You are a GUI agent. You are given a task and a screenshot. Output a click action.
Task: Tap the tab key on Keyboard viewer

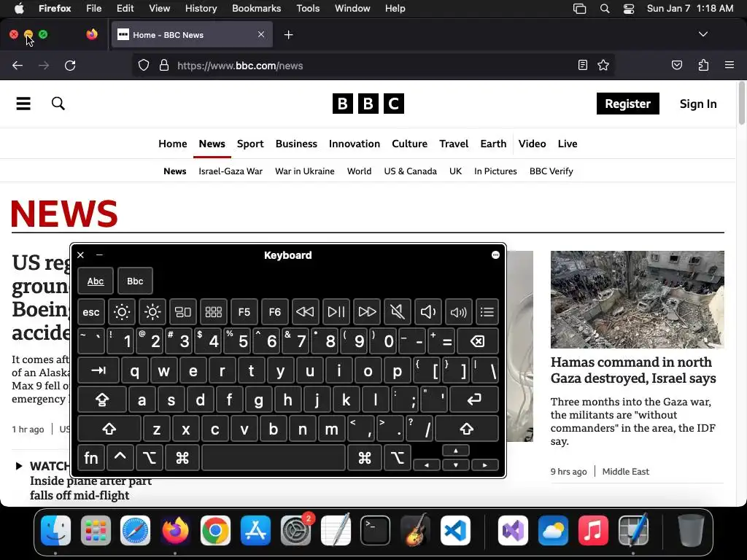98,370
